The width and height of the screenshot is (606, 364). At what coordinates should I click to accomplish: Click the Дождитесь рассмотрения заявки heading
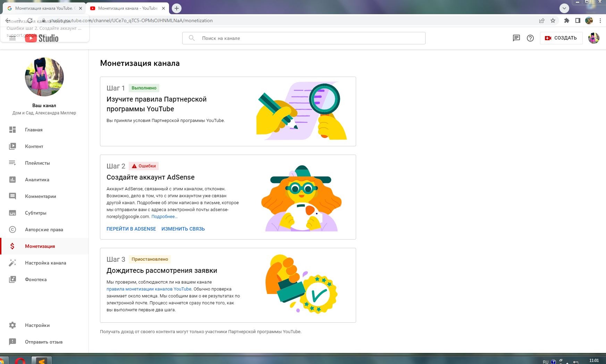162,270
